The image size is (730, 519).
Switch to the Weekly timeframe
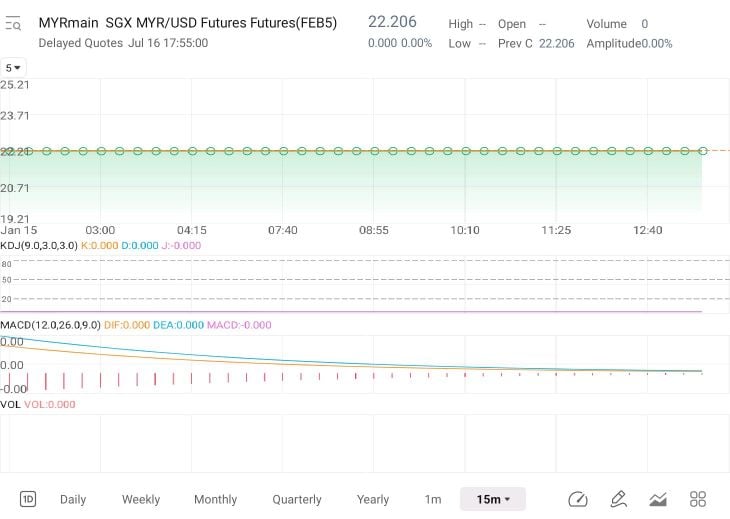[x=141, y=499]
